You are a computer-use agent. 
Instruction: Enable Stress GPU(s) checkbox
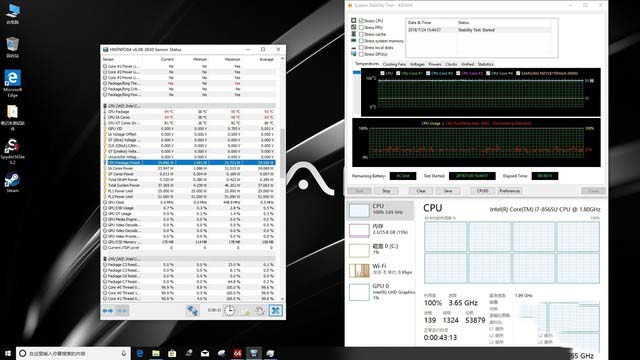(361, 54)
